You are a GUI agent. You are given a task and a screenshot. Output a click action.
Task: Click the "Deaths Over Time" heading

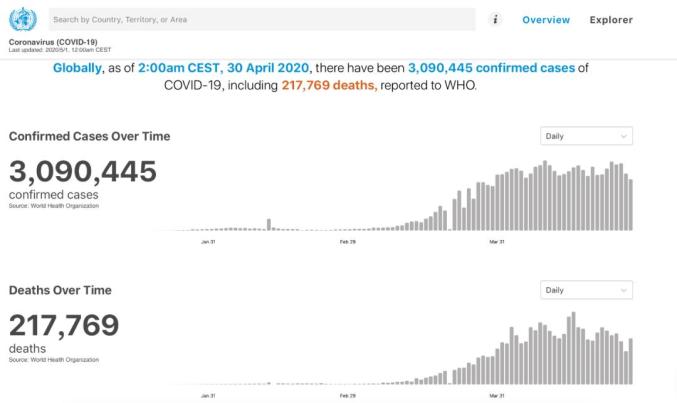(x=60, y=290)
